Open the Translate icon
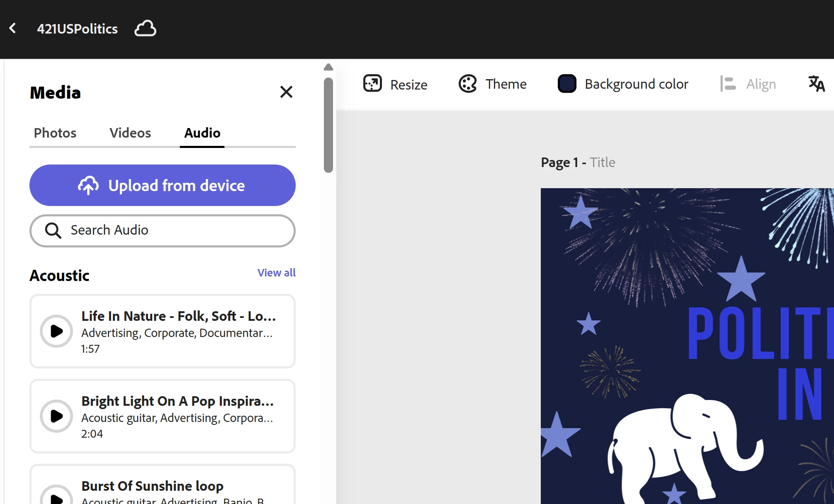The height and width of the screenshot is (504, 834). click(x=816, y=84)
